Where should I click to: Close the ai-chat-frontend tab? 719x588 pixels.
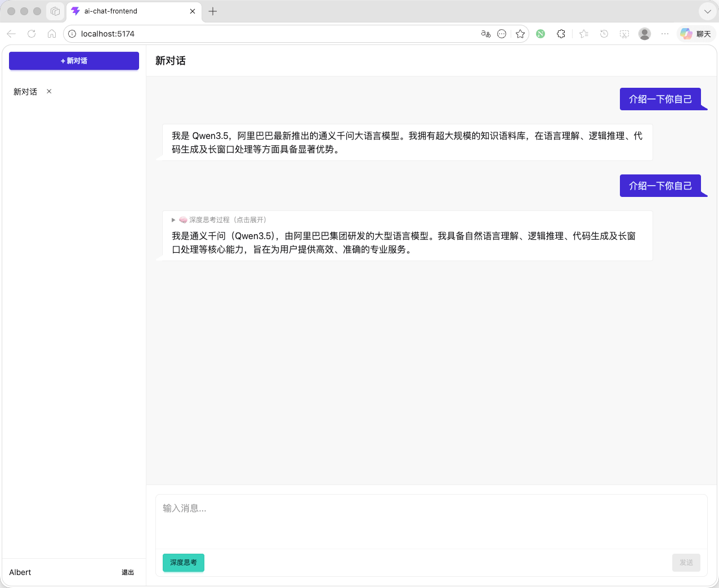(x=193, y=11)
